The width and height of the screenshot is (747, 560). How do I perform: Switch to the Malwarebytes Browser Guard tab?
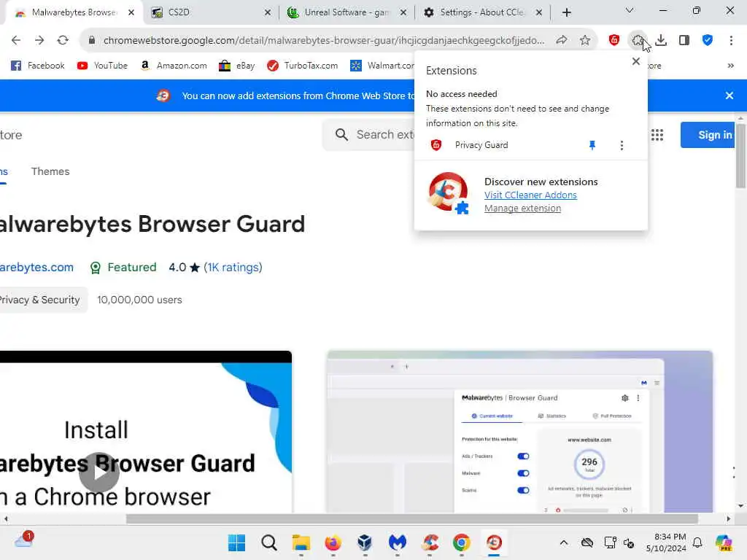[74, 12]
